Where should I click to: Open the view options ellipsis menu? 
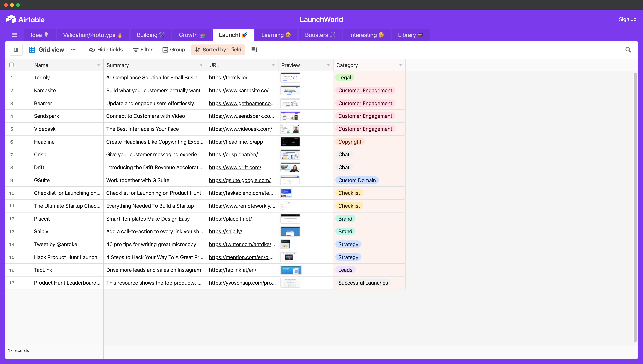tap(73, 50)
